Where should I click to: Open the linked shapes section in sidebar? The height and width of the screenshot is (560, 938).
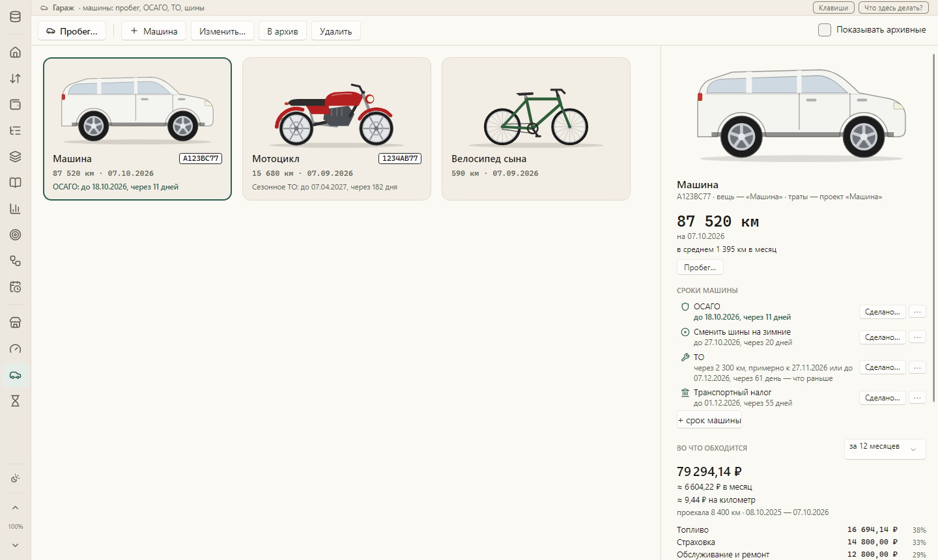[x=16, y=260]
